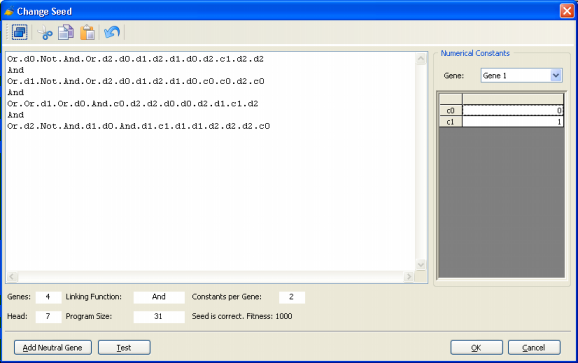
Task: Click the Linking Function field showing And
Action: coord(159,297)
